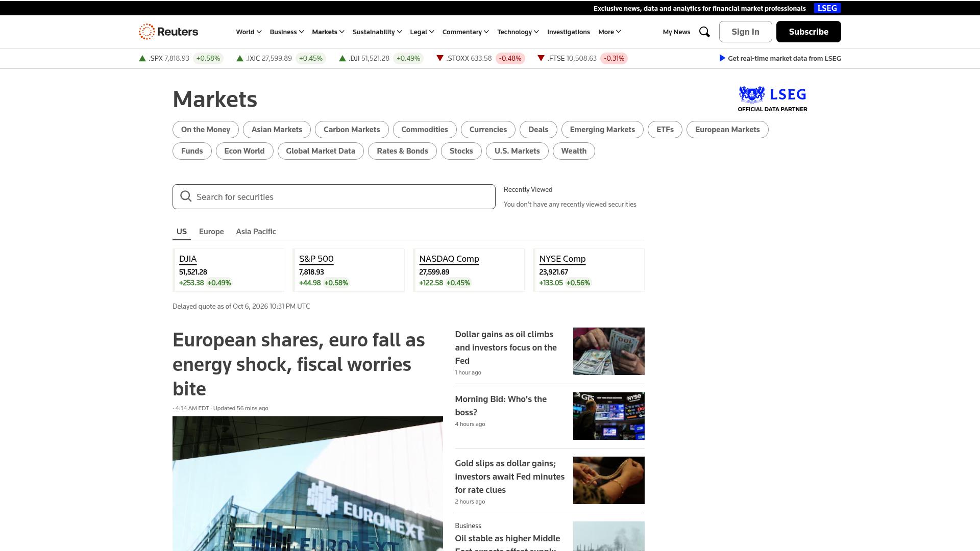Screen dimensions: 980x551
Task: Open the search magnifier icon in header
Action: 704,32
